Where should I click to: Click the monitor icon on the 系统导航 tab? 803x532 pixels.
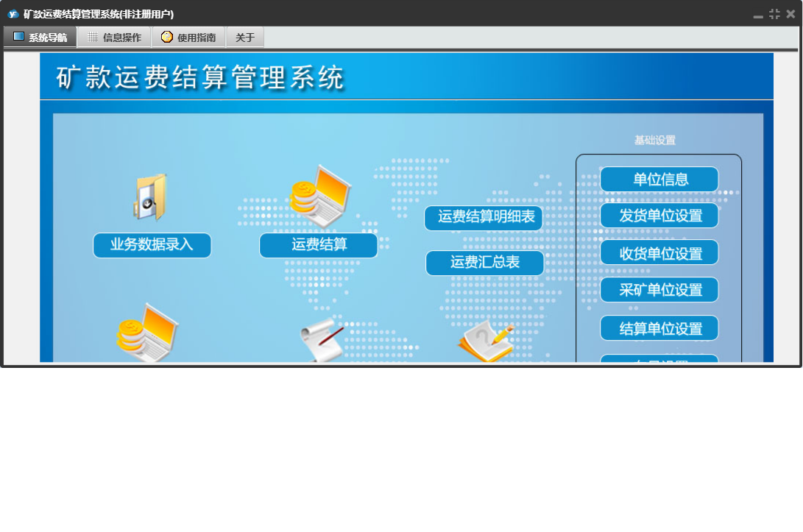coord(19,36)
